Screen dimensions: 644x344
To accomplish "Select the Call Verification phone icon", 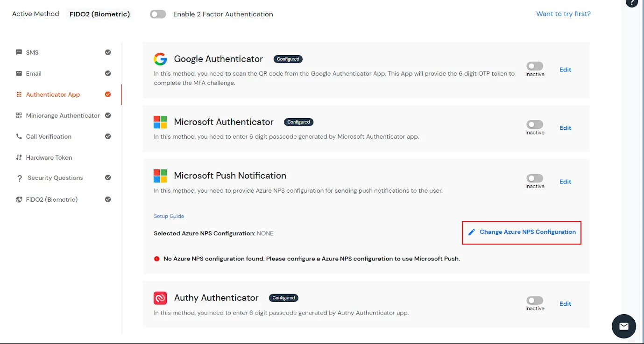I will pyautogui.click(x=19, y=136).
